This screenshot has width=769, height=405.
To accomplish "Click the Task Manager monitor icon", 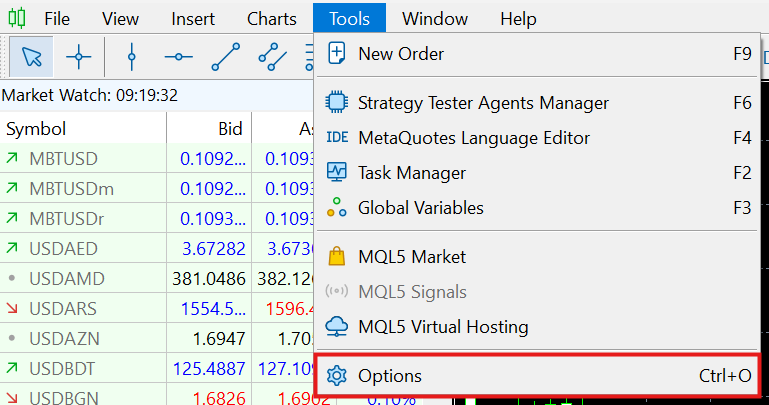I will click(336, 173).
